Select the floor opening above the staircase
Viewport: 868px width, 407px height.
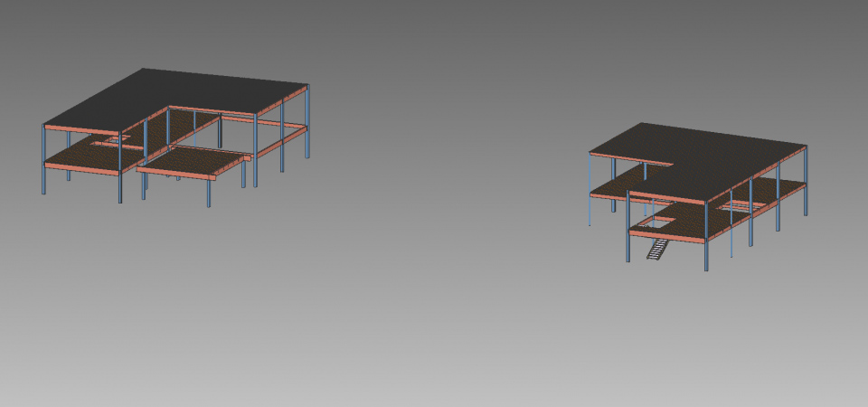tap(658, 221)
